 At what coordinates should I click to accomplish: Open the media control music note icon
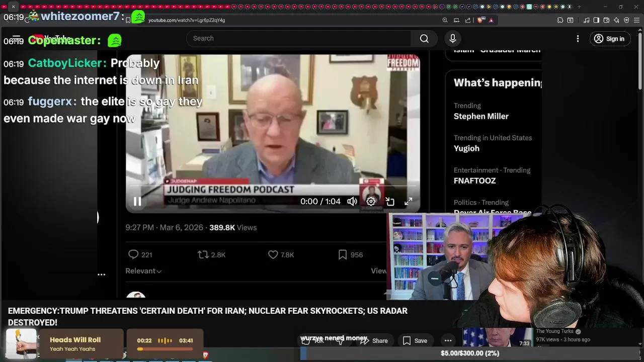(587, 20)
